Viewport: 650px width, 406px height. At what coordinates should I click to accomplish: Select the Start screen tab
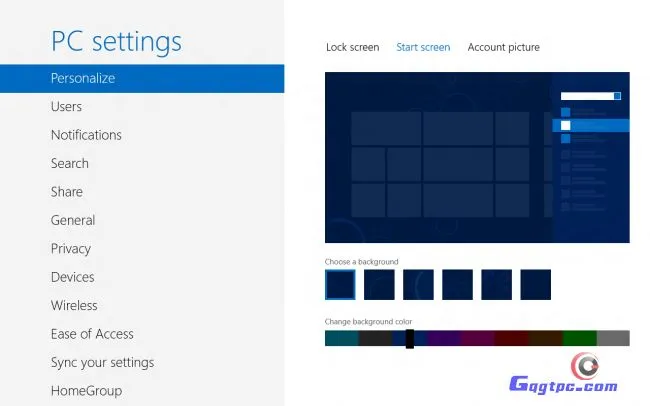click(x=423, y=47)
